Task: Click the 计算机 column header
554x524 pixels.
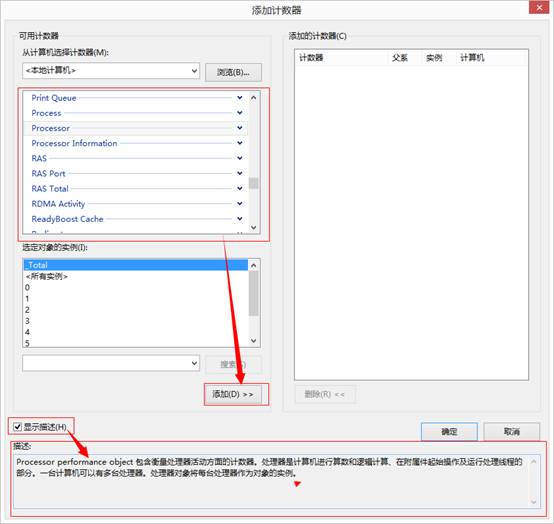Action: [x=491, y=58]
